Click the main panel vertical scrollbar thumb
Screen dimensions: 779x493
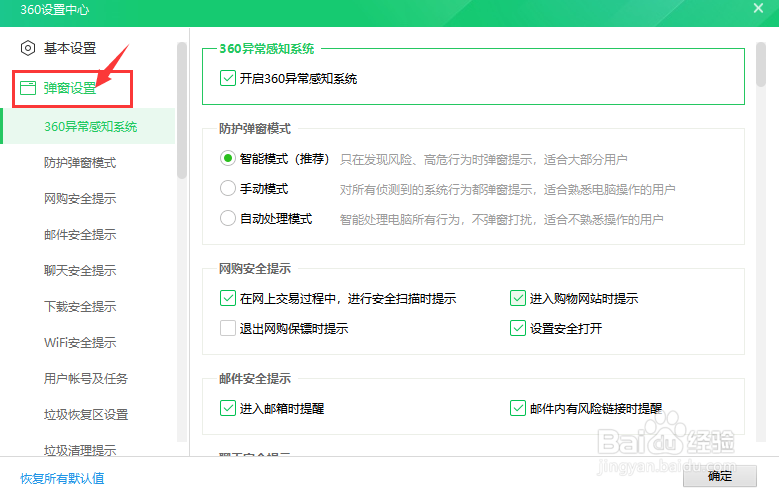(761, 65)
